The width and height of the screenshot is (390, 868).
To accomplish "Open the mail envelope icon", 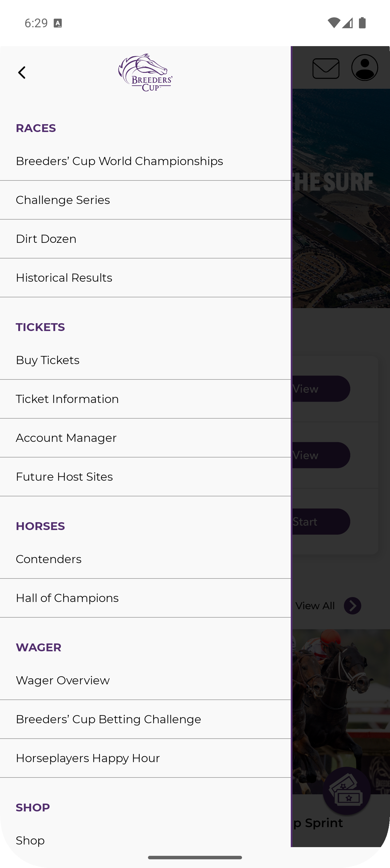I will pos(326,68).
